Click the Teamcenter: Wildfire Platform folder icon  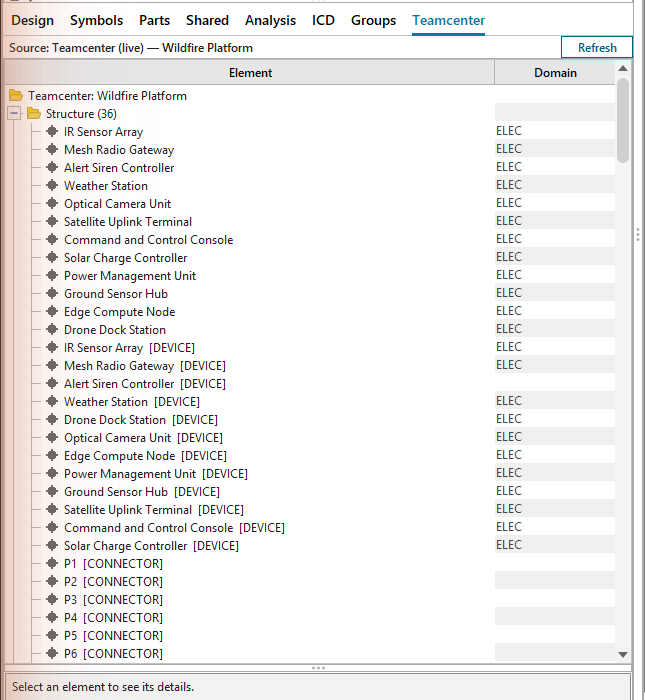click(16, 96)
